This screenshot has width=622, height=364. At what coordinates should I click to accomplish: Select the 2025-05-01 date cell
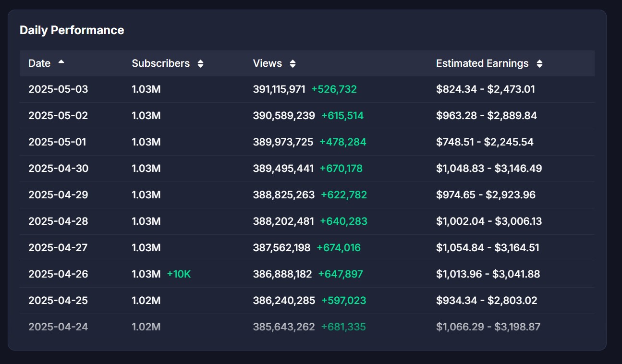(x=58, y=142)
